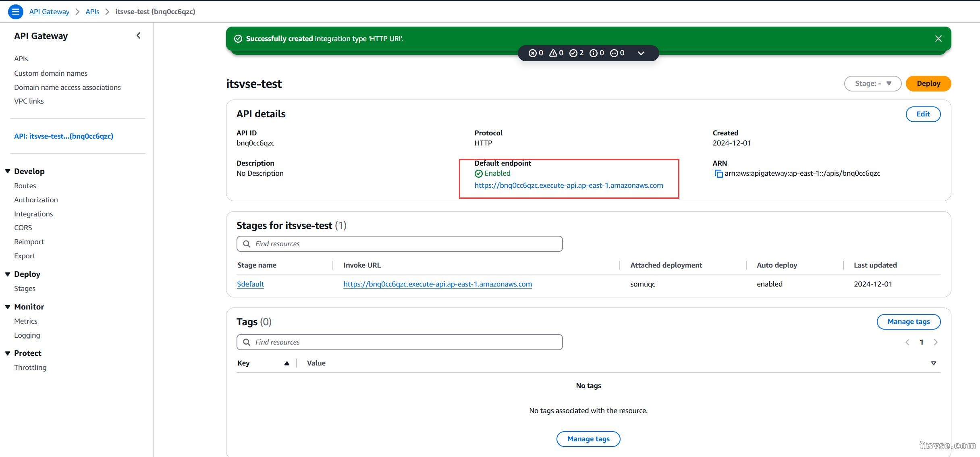Open the $default stage Invoke URL
The height and width of the screenshot is (457, 980).
(437, 284)
